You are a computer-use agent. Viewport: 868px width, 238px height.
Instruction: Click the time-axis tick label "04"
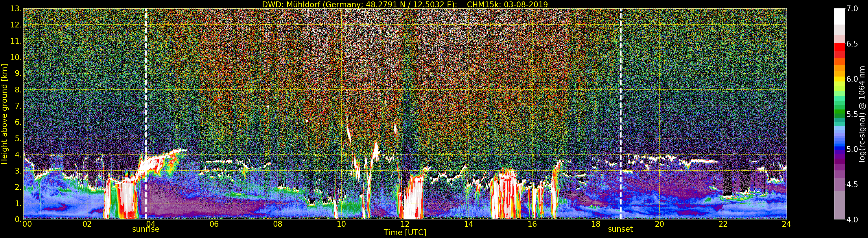tap(151, 224)
